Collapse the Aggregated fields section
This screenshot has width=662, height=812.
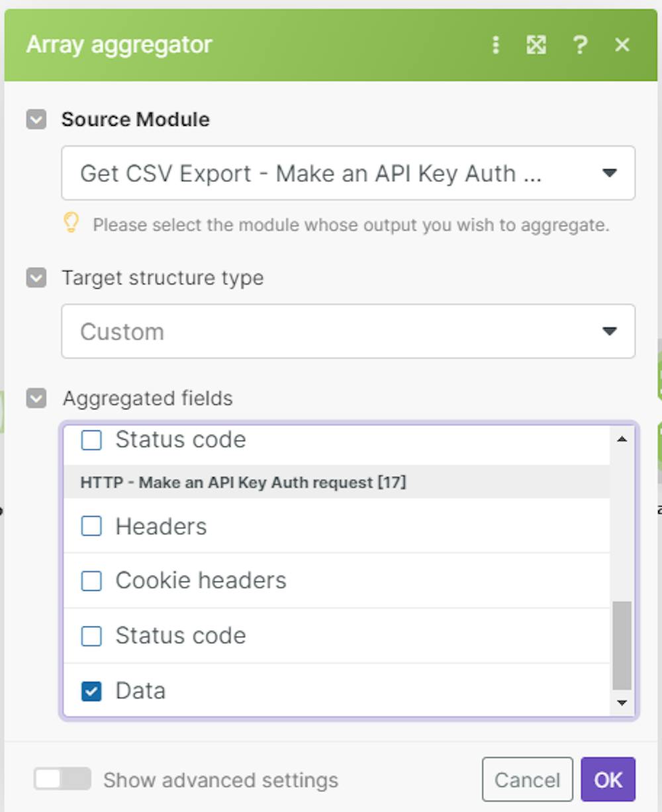36,399
